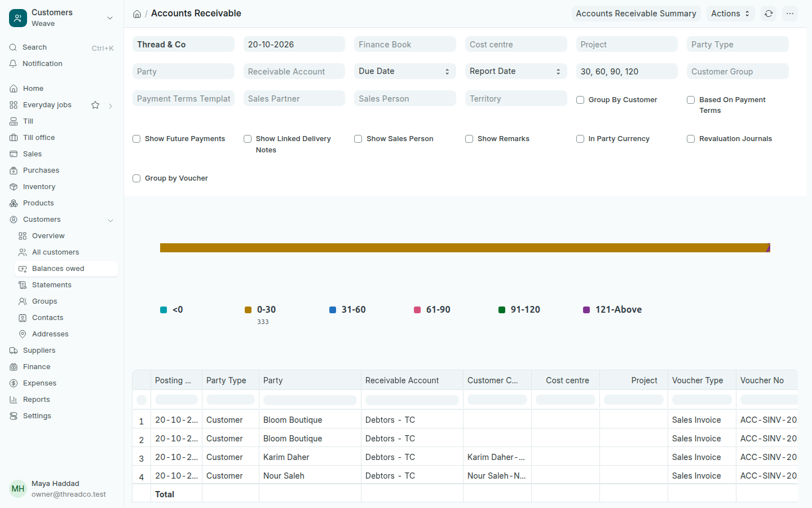812x508 pixels.
Task: Enable Group By Customer checkbox
Action: coord(580,100)
